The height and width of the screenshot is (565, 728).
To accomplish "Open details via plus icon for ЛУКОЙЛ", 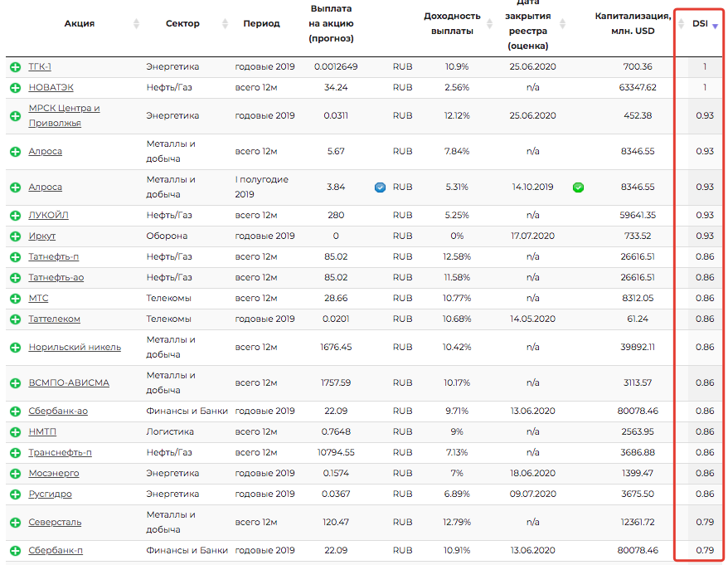I will [15, 216].
